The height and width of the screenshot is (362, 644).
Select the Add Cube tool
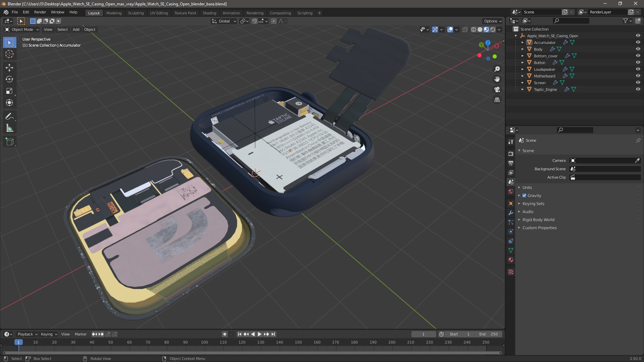click(9, 142)
